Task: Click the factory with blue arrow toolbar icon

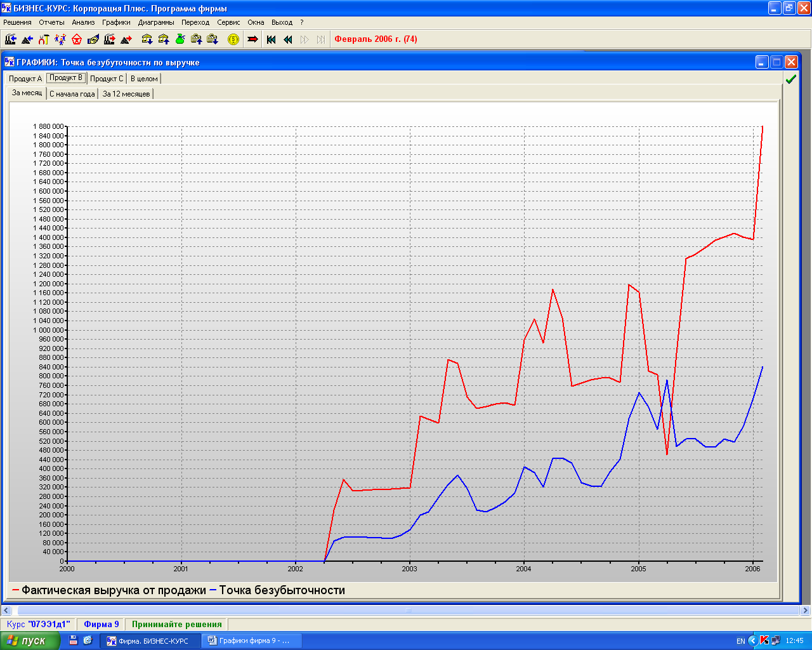Action: [11, 39]
